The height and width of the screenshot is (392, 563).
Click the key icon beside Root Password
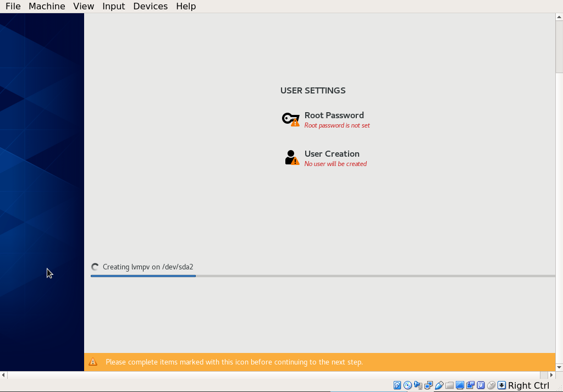coord(290,118)
